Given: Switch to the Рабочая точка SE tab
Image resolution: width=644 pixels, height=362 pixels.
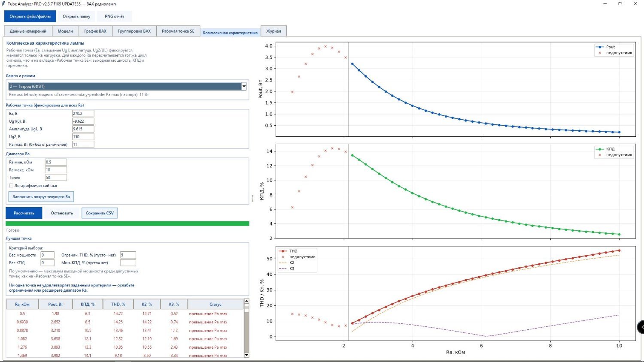Looking at the screenshot, I should (x=178, y=31).
